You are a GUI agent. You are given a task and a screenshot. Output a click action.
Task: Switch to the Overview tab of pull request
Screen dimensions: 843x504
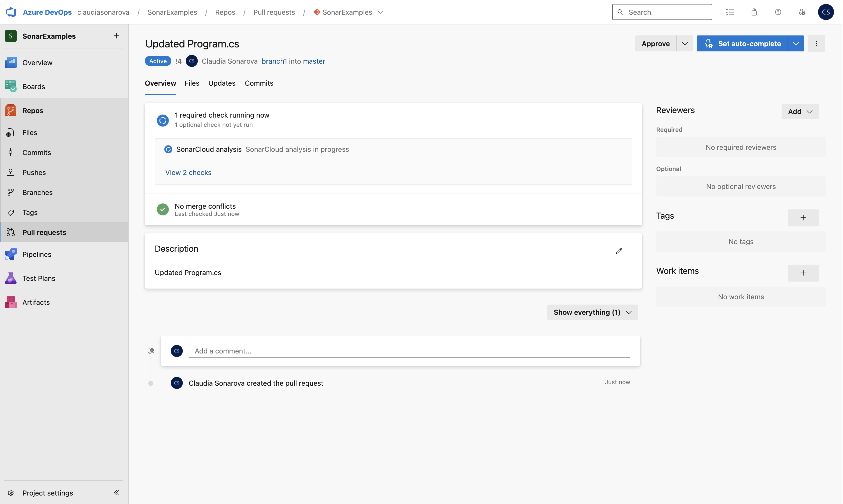point(160,83)
